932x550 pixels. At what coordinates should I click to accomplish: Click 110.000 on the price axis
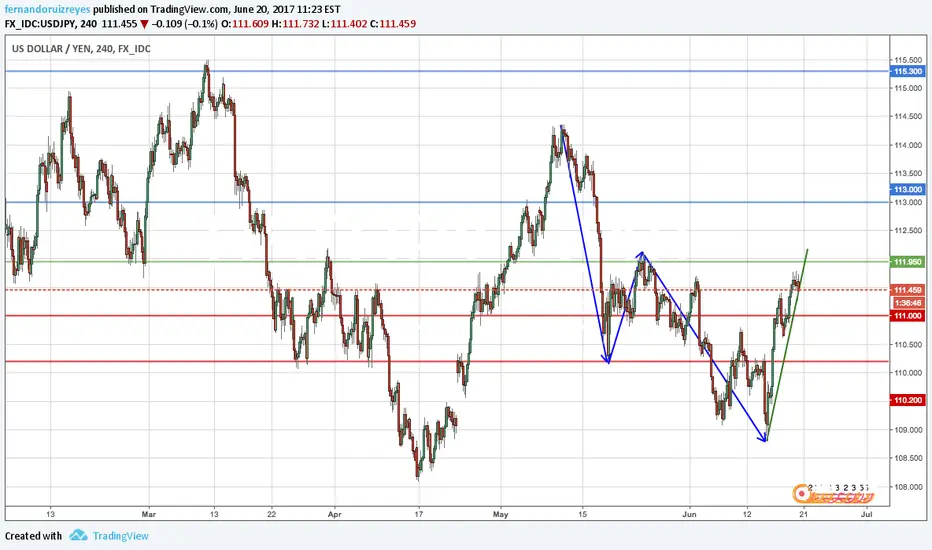pos(908,373)
